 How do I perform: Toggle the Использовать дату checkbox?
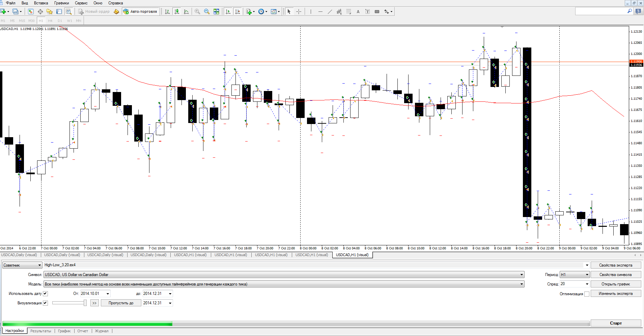pyautogui.click(x=45, y=294)
